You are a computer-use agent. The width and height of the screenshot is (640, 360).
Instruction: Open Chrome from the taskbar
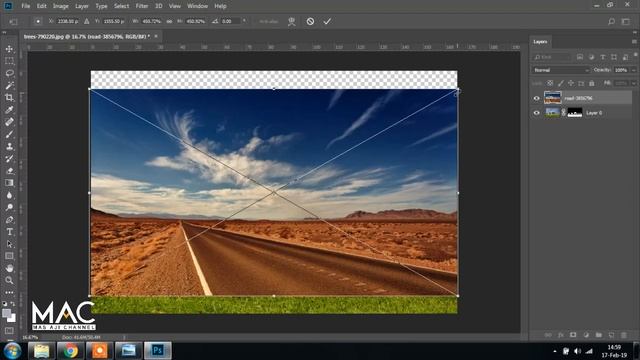pos(70,351)
